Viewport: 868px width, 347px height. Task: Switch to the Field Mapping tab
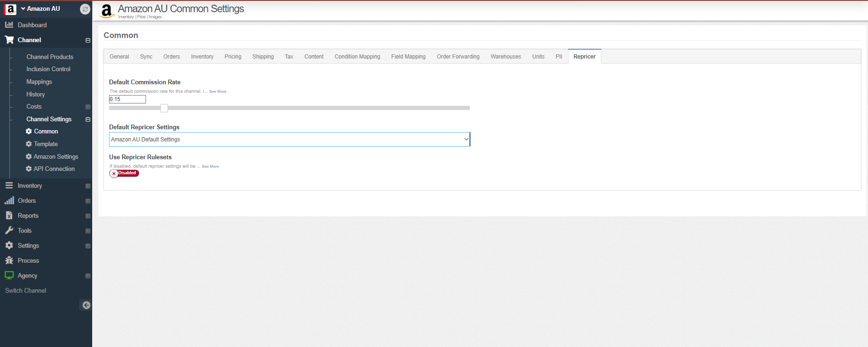[408, 57]
